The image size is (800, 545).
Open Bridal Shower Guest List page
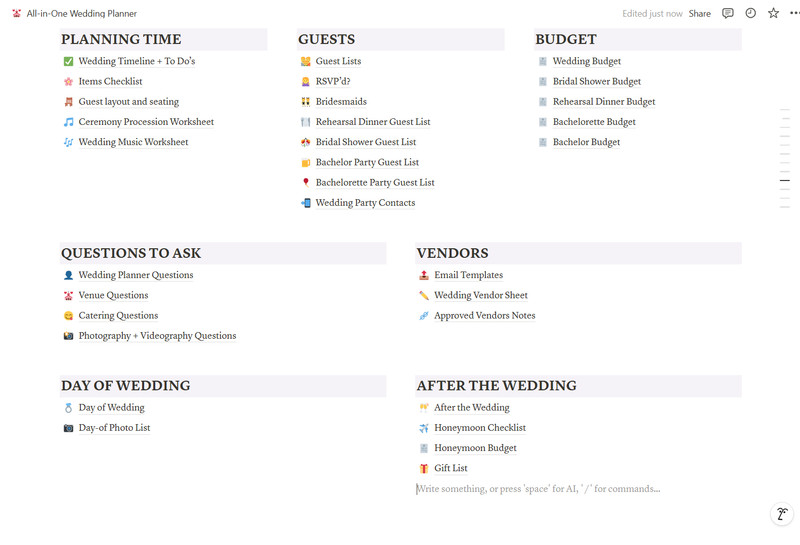(x=366, y=142)
